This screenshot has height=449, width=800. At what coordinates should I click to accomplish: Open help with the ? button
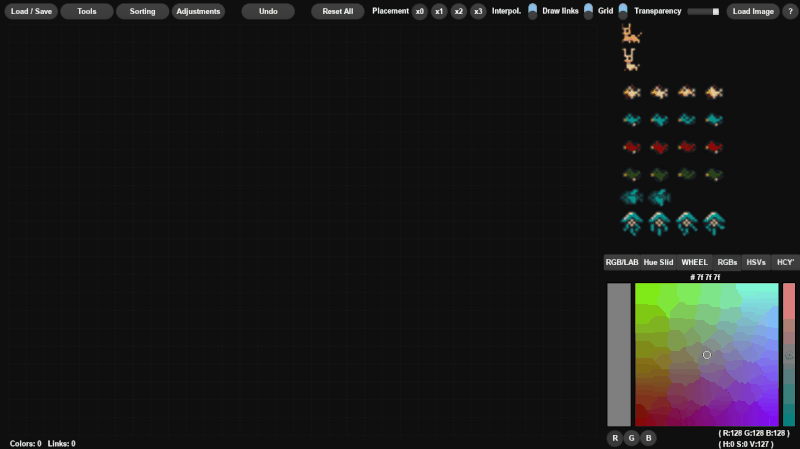point(790,11)
